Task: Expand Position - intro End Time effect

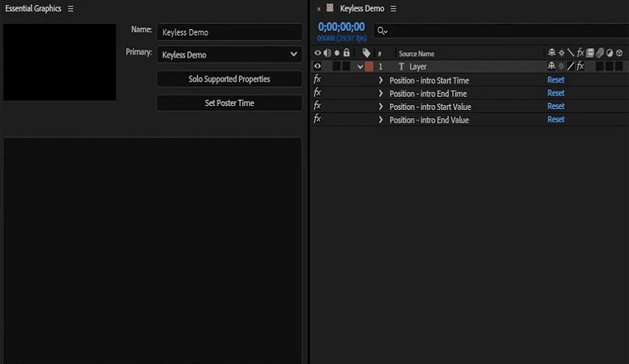Action: 381,93
